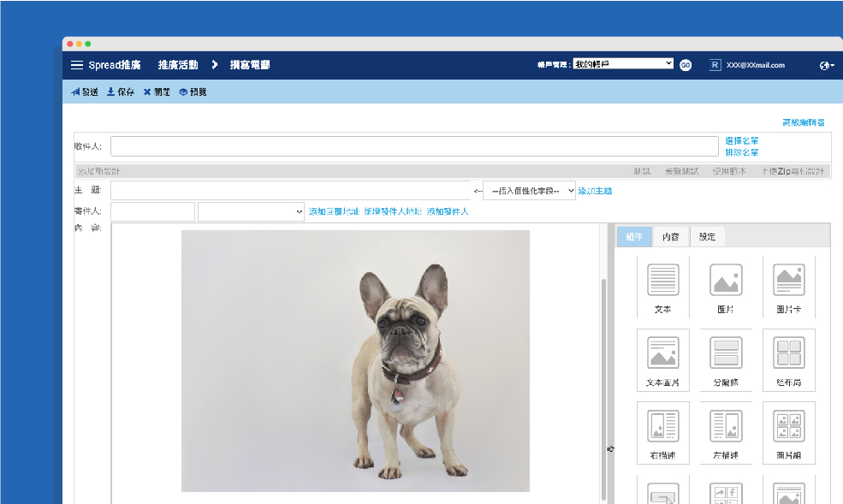
Task: Select the 分隔條 divider component
Action: click(726, 360)
